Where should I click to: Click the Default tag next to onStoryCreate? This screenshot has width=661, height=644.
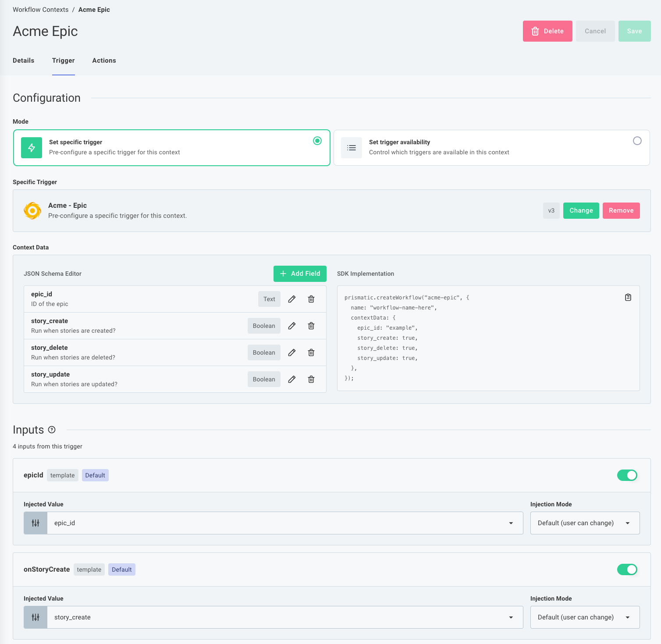(122, 569)
